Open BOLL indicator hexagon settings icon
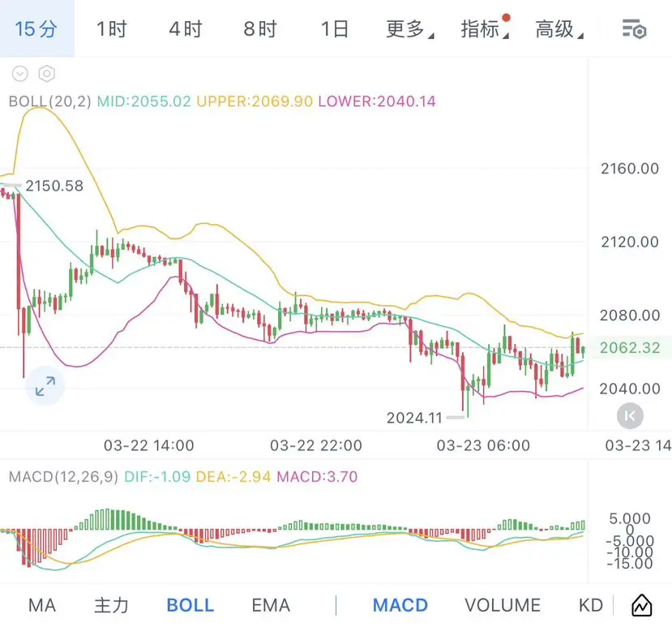The height and width of the screenshot is (627, 672). tap(47, 74)
